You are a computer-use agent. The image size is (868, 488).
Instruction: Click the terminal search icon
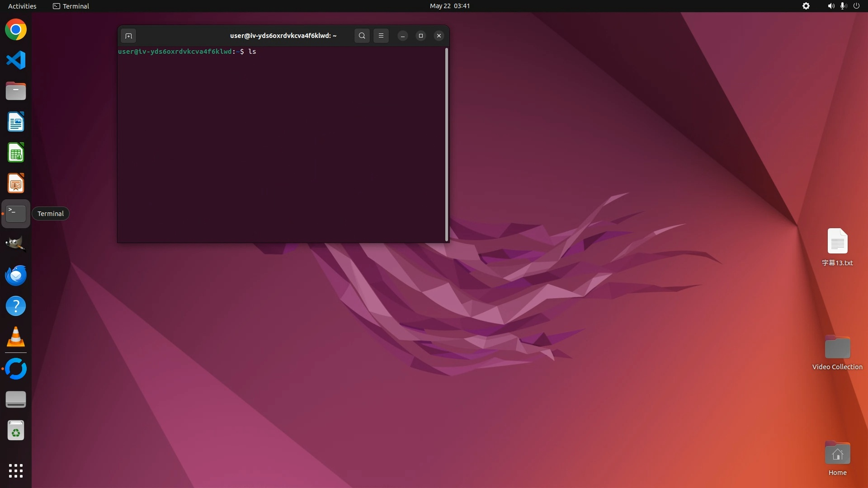[x=362, y=36]
